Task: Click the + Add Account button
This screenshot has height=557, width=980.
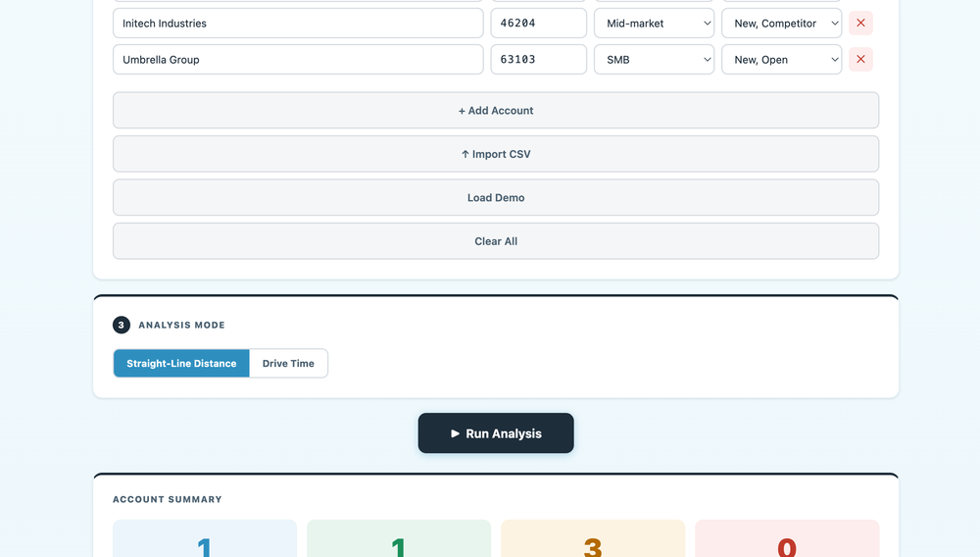Action: (x=496, y=110)
